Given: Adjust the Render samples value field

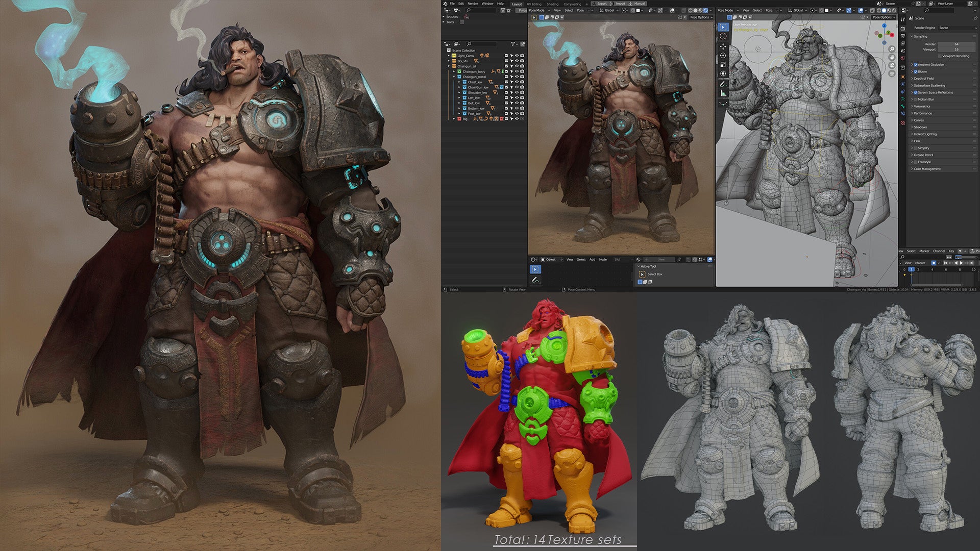Looking at the screenshot, I should point(956,44).
